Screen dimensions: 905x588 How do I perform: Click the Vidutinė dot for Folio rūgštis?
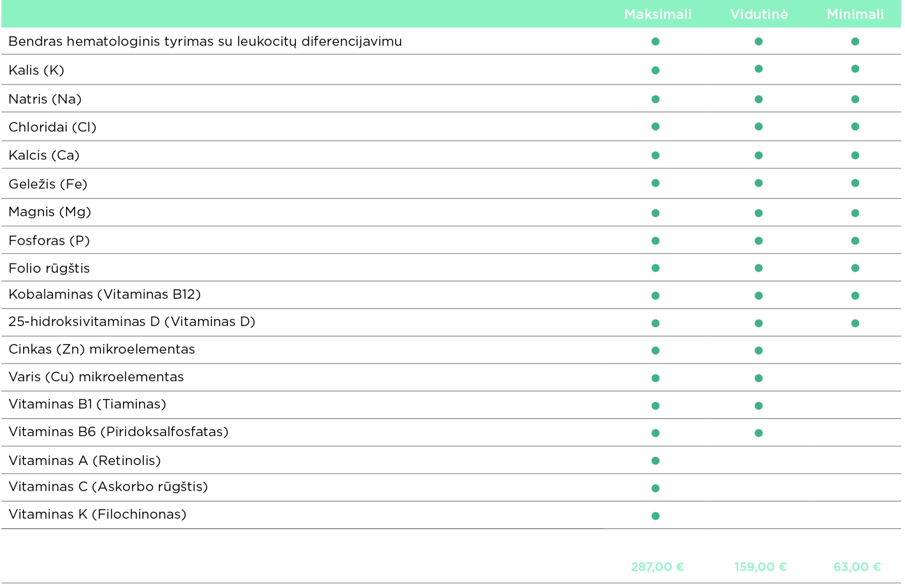[x=758, y=268]
